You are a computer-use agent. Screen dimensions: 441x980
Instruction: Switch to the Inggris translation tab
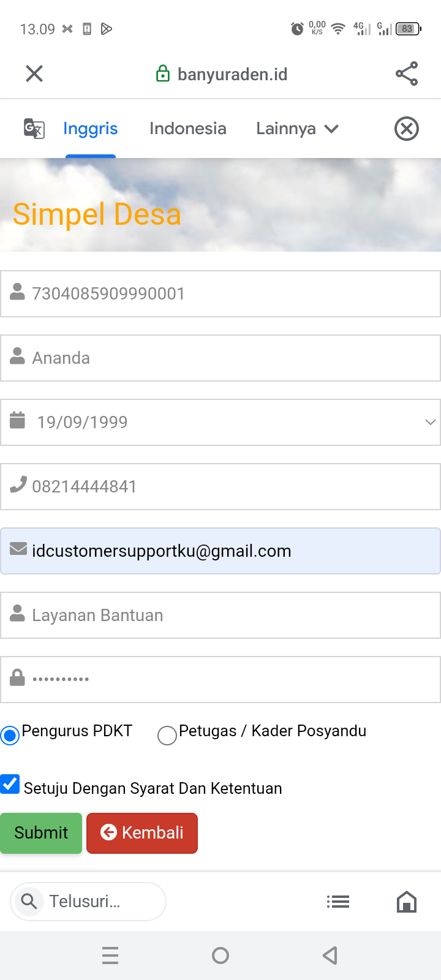click(91, 129)
